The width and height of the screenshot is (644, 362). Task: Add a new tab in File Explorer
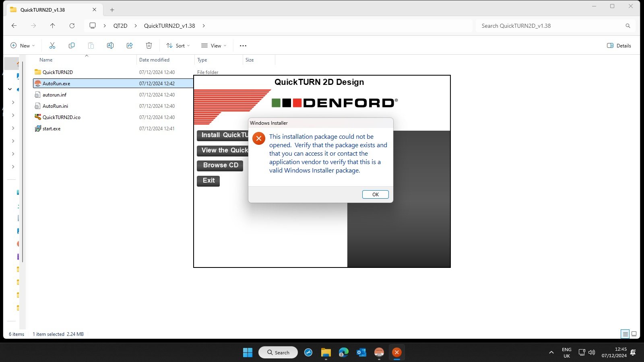[112, 10]
